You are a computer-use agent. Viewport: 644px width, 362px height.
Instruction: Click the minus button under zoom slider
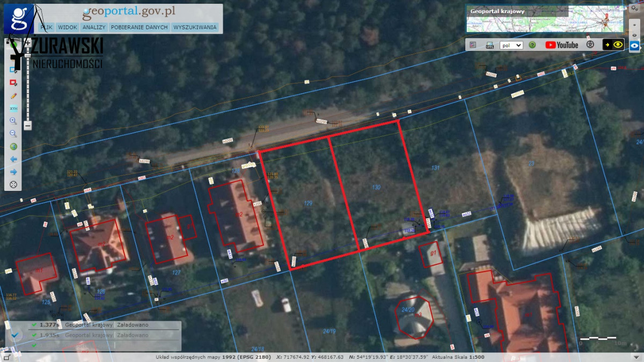(x=27, y=125)
